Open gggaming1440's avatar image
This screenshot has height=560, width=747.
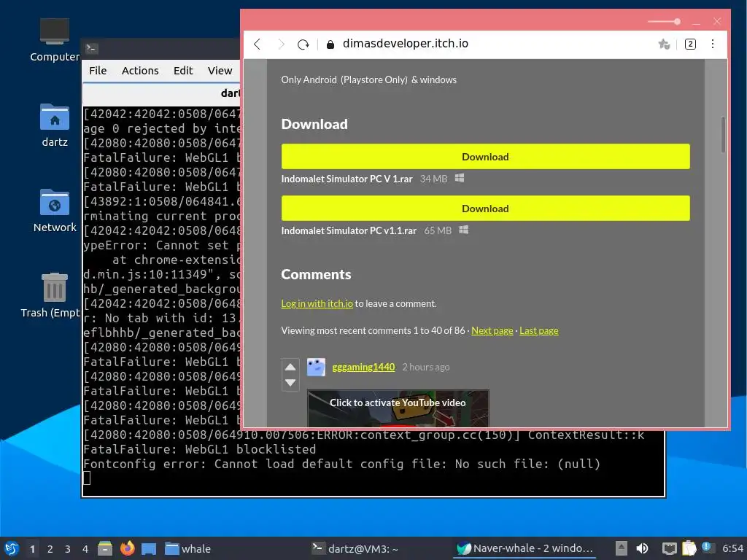[316, 367]
